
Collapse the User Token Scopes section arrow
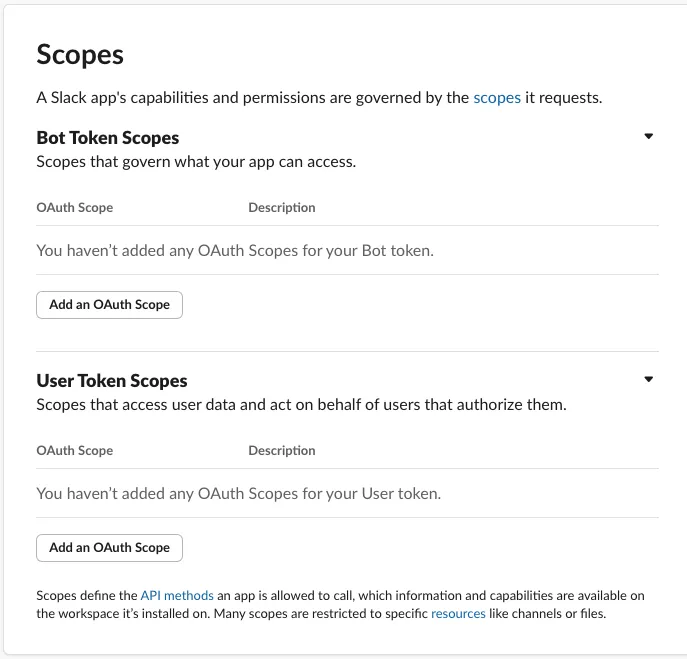point(648,379)
